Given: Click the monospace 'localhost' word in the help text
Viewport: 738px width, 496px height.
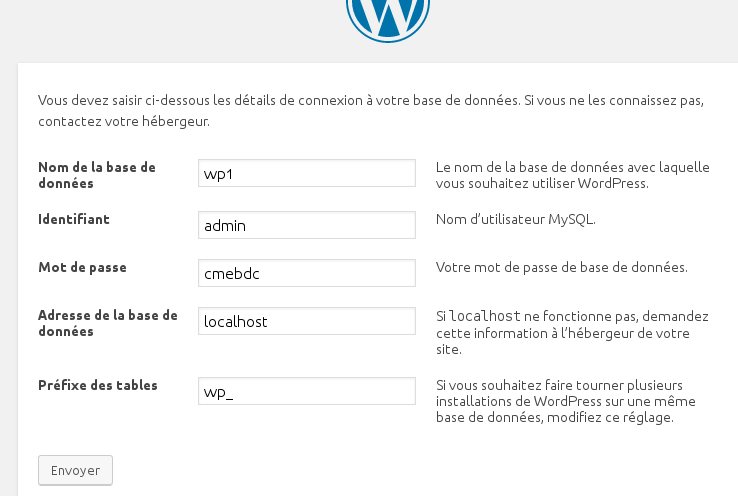Looking at the screenshot, I should (484, 316).
